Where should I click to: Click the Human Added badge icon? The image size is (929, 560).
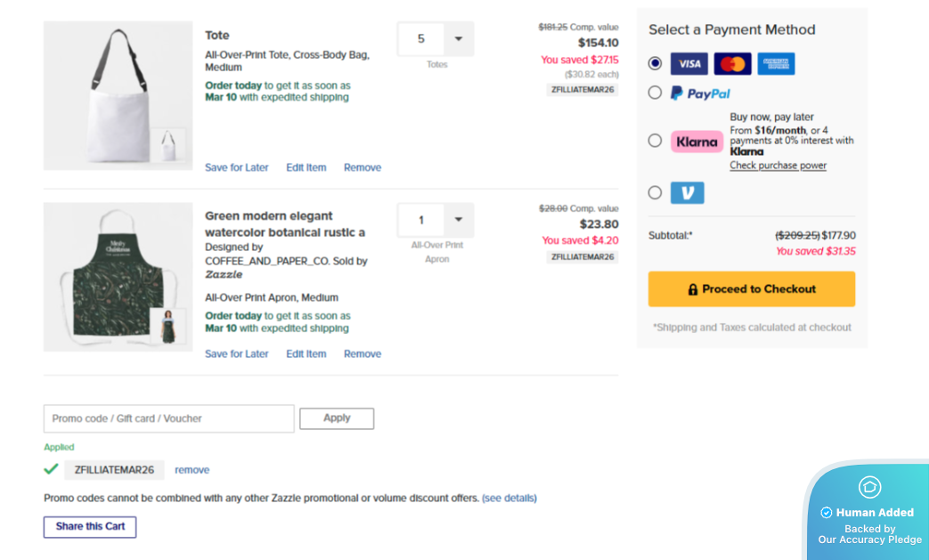(x=869, y=487)
